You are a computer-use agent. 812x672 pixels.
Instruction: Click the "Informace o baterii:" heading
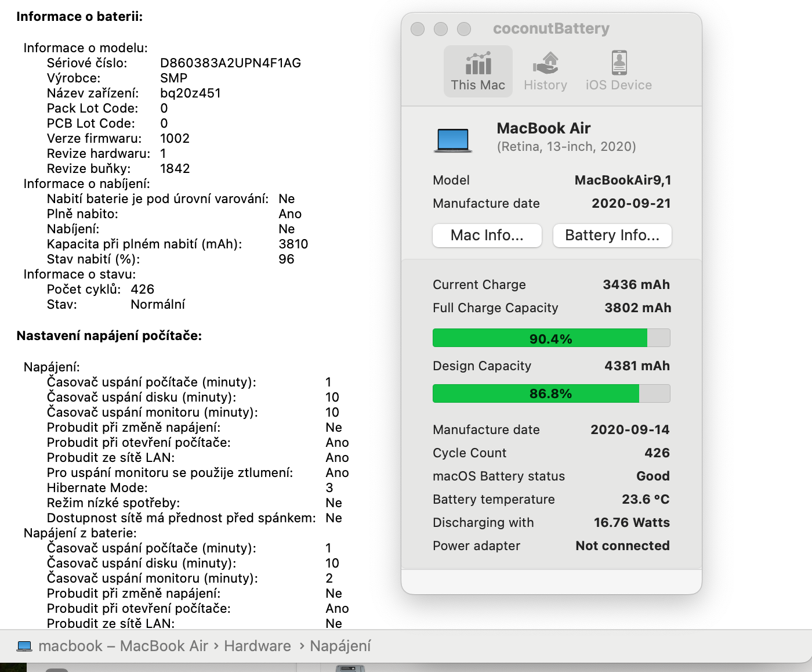tap(79, 17)
